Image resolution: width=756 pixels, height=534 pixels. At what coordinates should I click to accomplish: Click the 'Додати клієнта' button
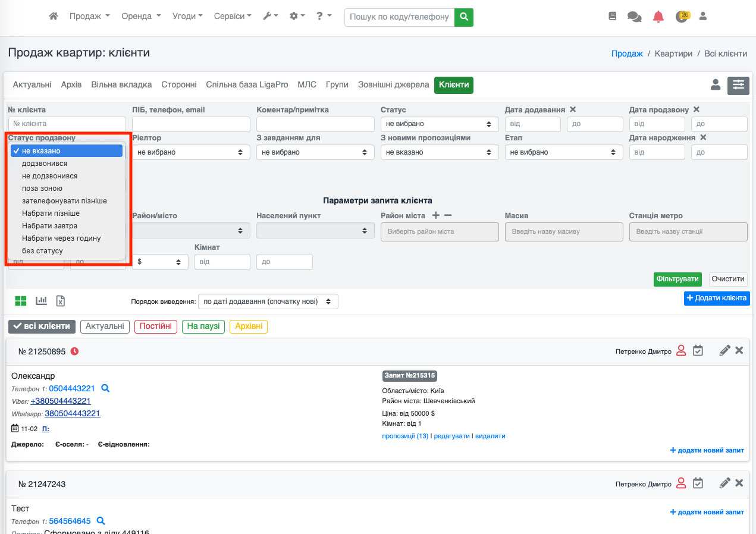[x=716, y=298]
